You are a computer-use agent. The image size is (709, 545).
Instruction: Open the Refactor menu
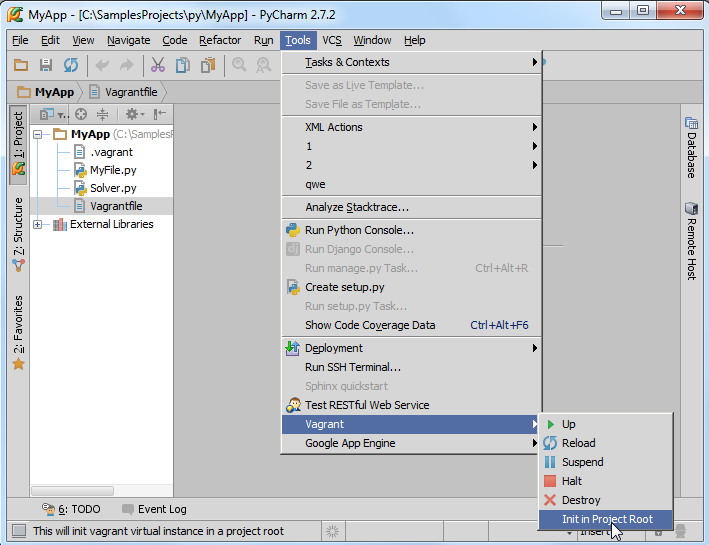220,40
